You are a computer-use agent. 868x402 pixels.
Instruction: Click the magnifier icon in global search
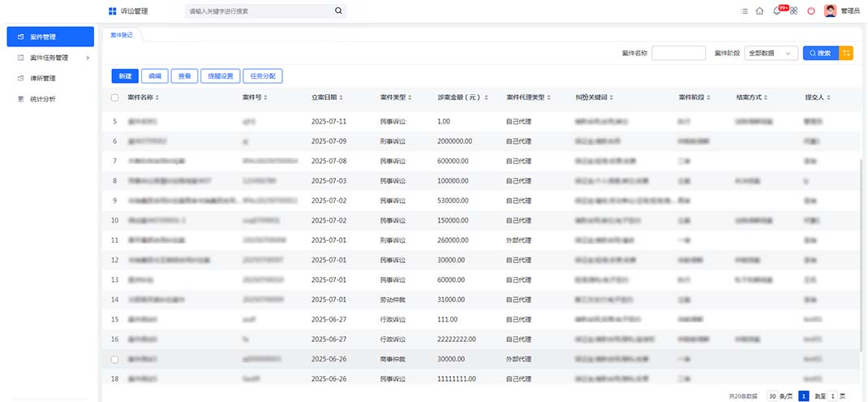[338, 11]
